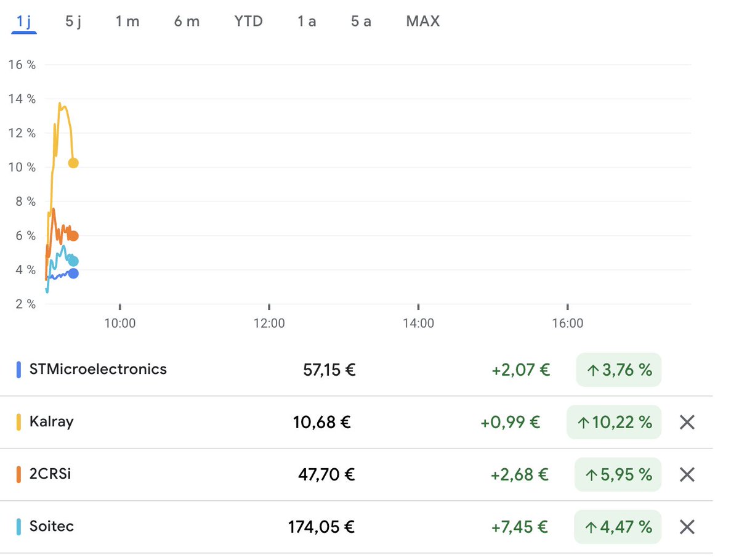Click the orange 2CRSi endpoint dot on chart

(x=73, y=236)
